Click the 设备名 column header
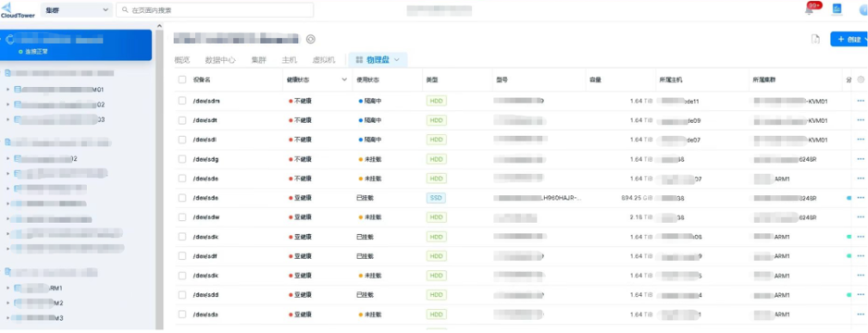868x333 pixels. (202, 80)
